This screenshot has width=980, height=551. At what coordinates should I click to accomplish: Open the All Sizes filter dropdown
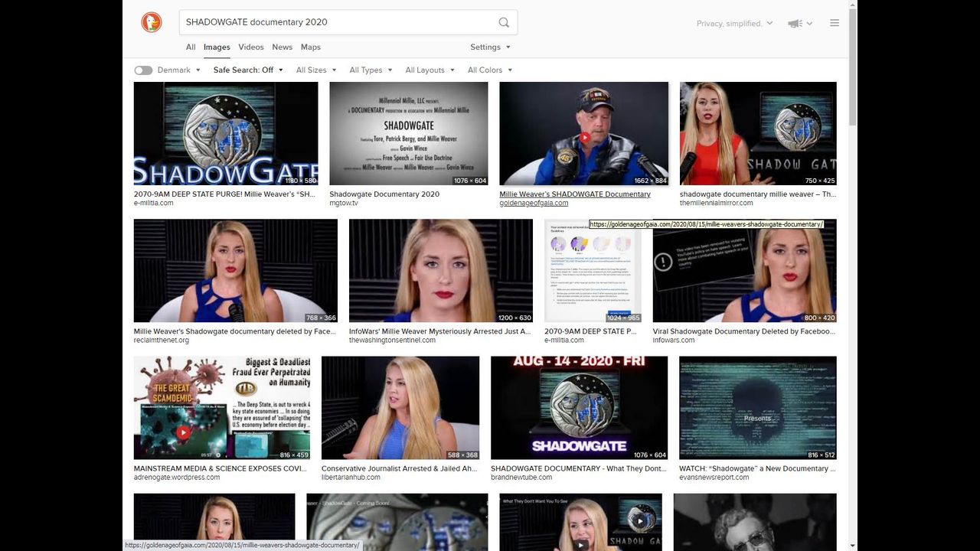pyautogui.click(x=315, y=70)
